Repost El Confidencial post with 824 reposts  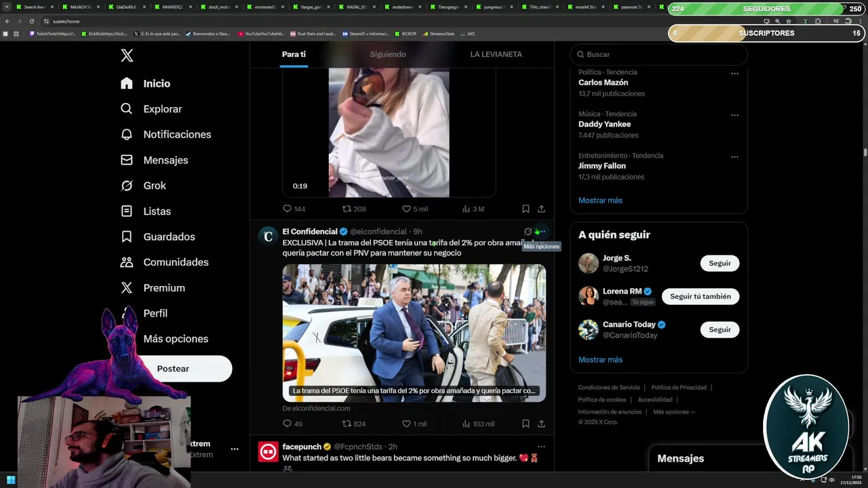click(353, 424)
